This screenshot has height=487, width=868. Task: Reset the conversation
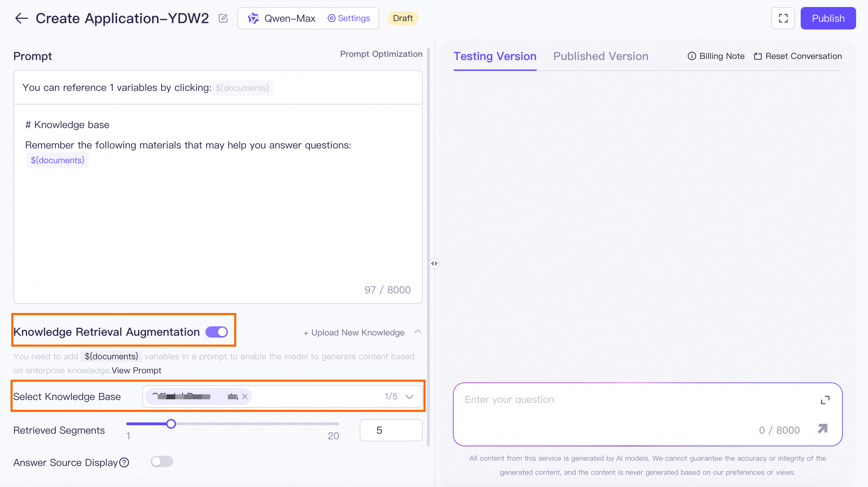point(798,56)
